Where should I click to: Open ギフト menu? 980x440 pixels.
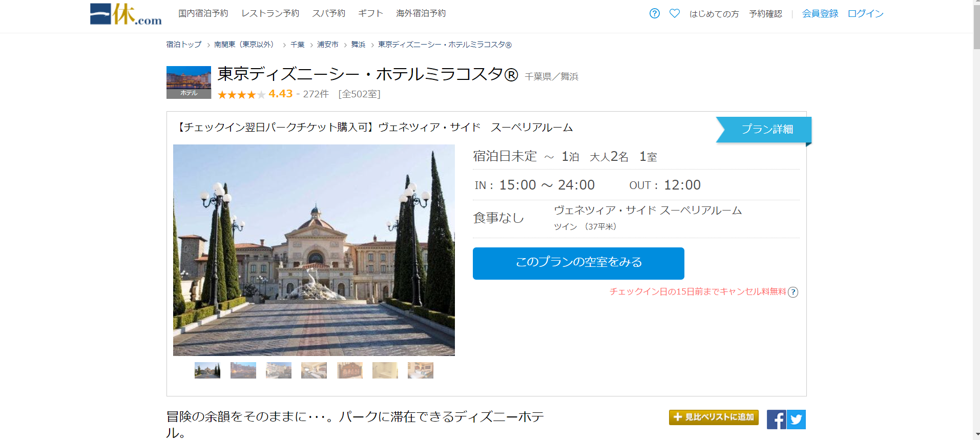pos(371,13)
